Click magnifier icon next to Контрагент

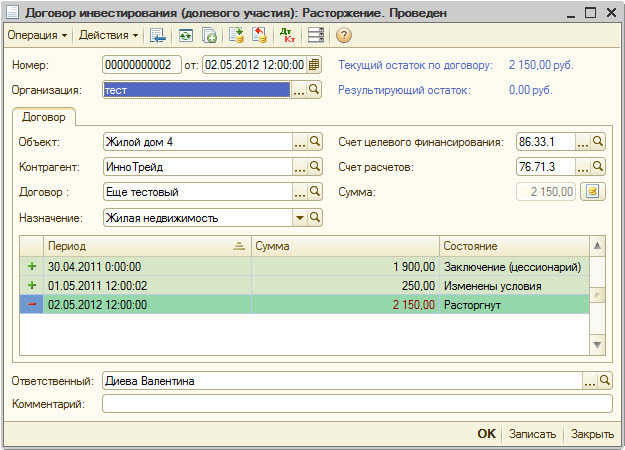point(315,167)
